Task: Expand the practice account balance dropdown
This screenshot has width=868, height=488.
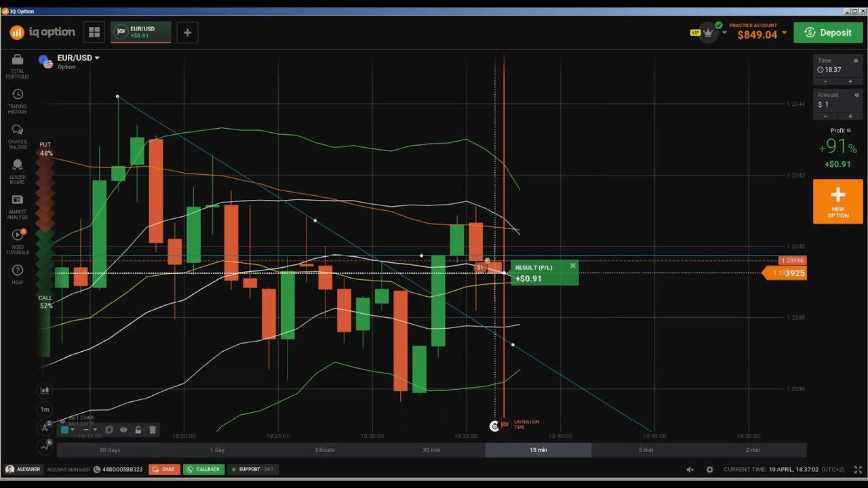Action: pos(784,33)
